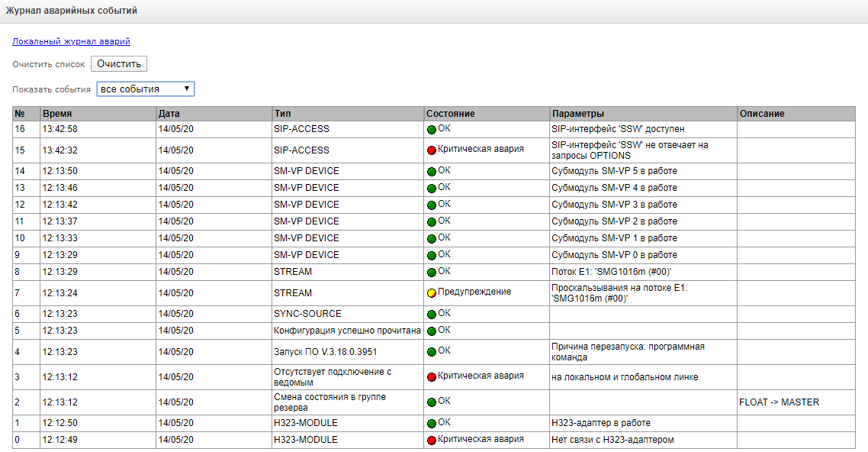
Task: Click 'Конфигурация успешно прочитана' cell
Action: coord(347,331)
